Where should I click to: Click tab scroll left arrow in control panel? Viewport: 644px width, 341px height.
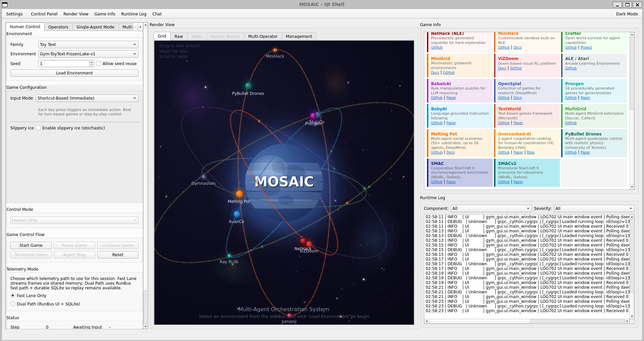(x=136, y=27)
